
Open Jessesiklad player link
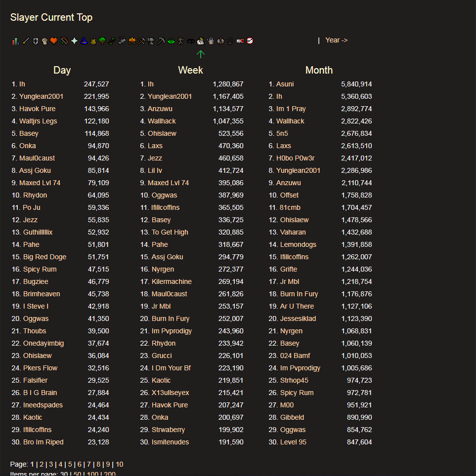[x=298, y=319]
